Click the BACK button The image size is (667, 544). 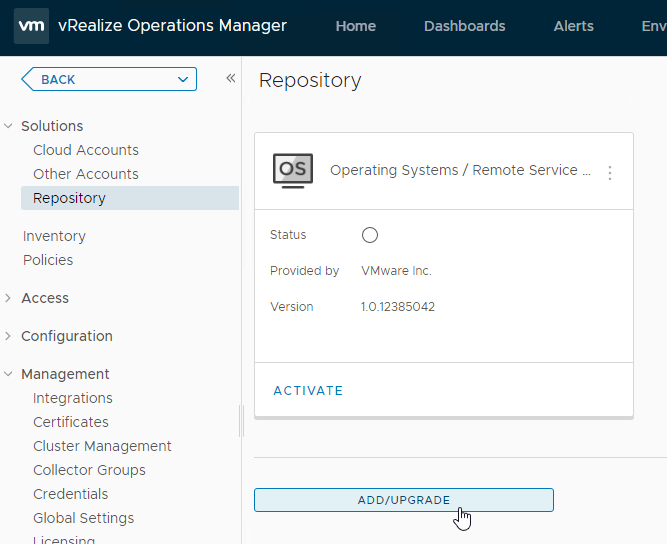pos(109,79)
